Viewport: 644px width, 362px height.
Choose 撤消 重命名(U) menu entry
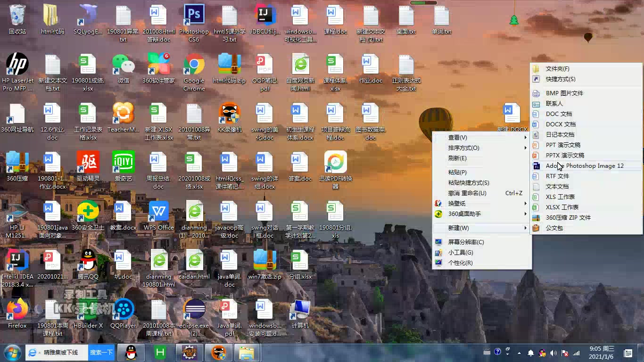tap(482, 193)
